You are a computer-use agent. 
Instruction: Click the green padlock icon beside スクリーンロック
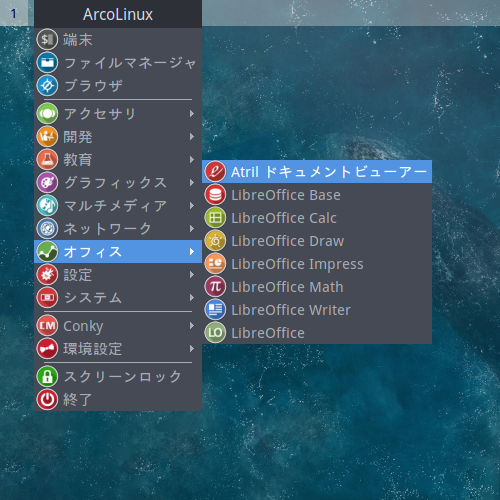[x=47, y=376]
